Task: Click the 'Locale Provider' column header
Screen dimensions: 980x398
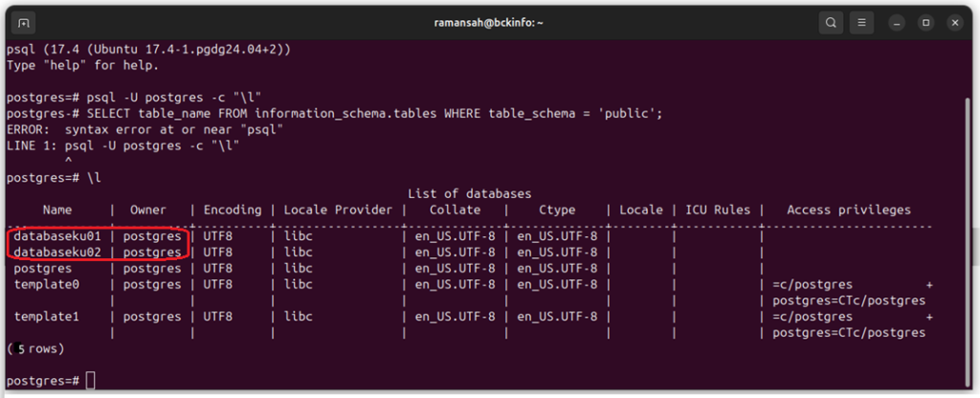Action: (338, 210)
